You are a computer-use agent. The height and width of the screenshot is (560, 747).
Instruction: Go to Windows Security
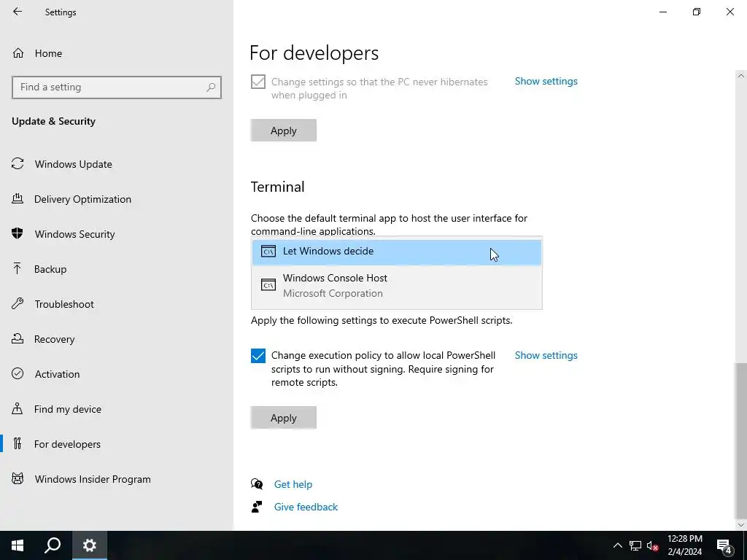click(75, 234)
